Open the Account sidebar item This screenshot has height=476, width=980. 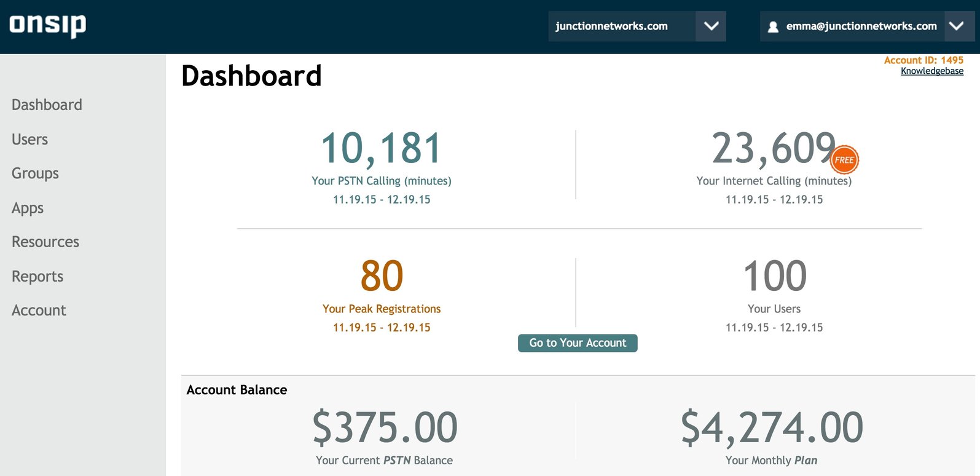[39, 311]
